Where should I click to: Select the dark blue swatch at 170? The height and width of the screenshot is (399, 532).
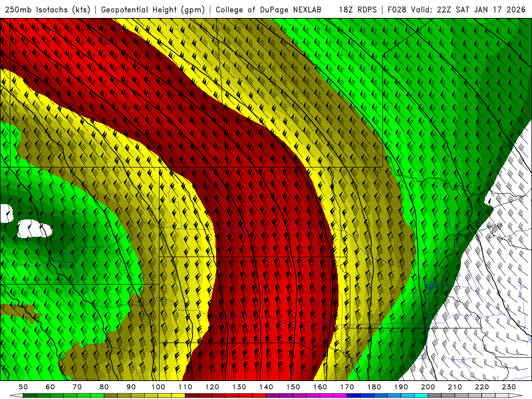click(354, 396)
